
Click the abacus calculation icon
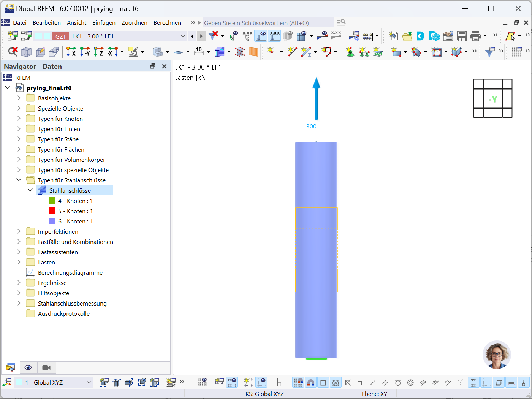367,36
